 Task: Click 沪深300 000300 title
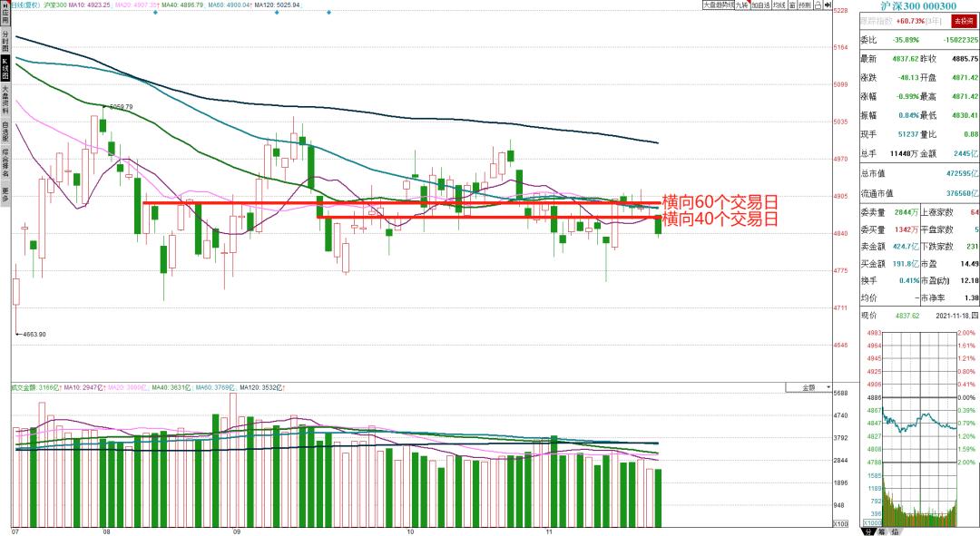(x=918, y=6)
